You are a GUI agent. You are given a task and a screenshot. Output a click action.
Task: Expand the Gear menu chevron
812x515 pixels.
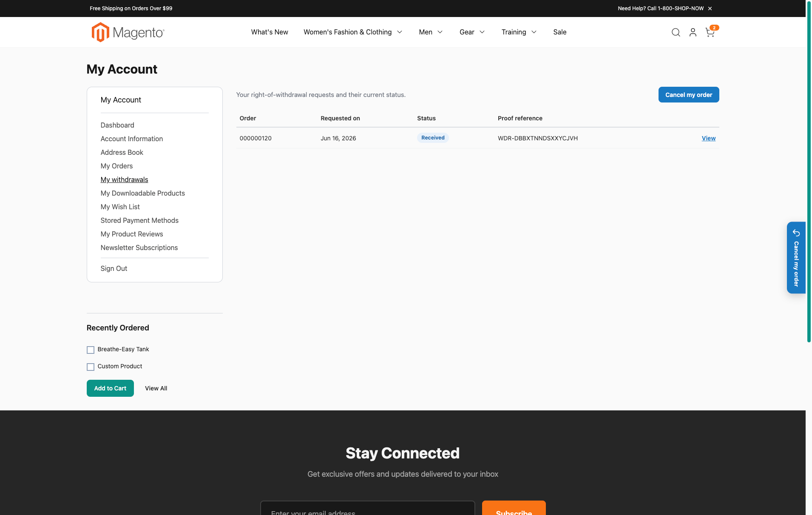(x=482, y=32)
